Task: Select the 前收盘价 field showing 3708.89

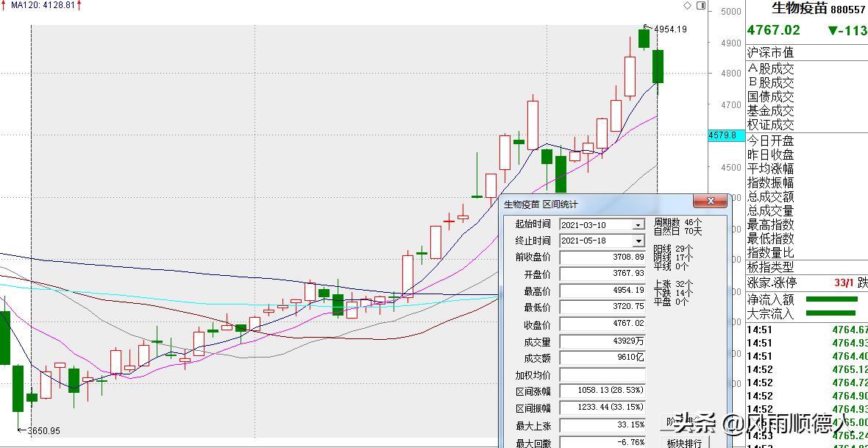Action: click(x=602, y=257)
